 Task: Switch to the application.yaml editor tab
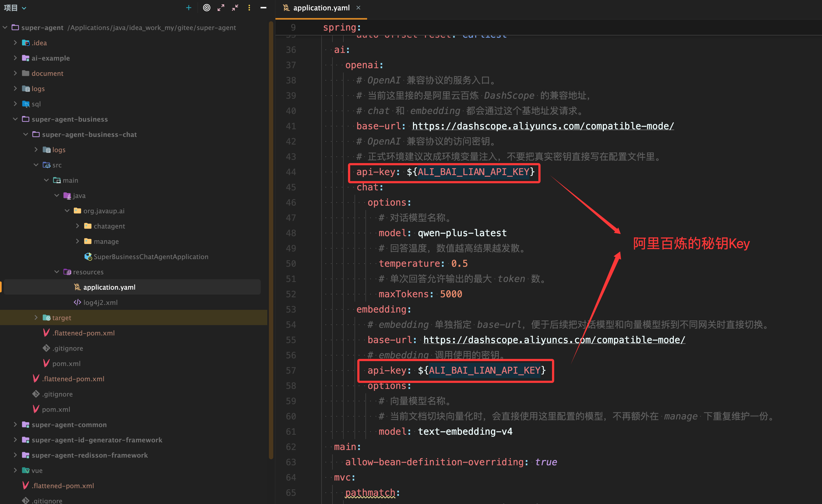(x=321, y=8)
